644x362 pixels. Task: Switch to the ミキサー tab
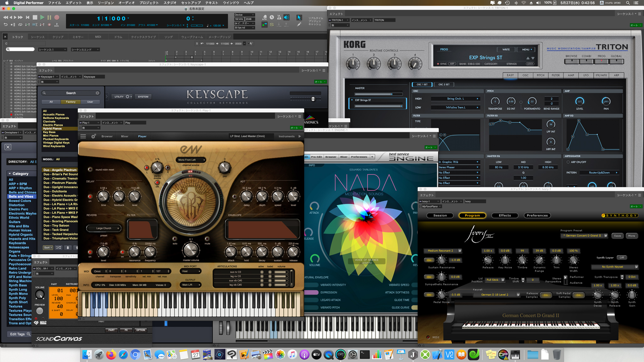(x=78, y=37)
